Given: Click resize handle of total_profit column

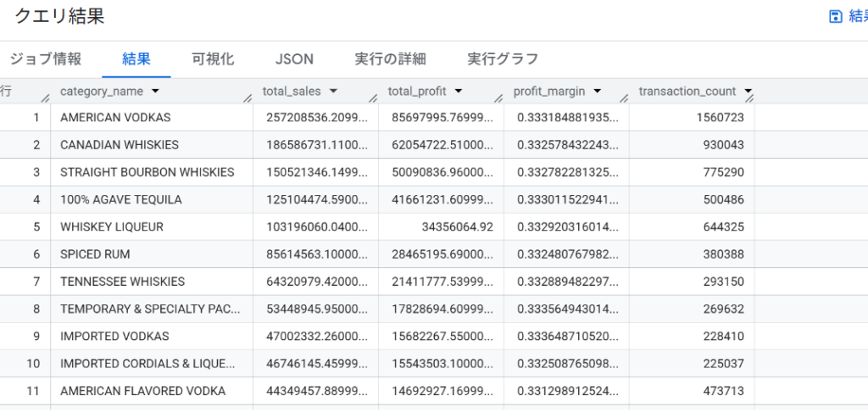Looking at the screenshot, I should [x=498, y=98].
